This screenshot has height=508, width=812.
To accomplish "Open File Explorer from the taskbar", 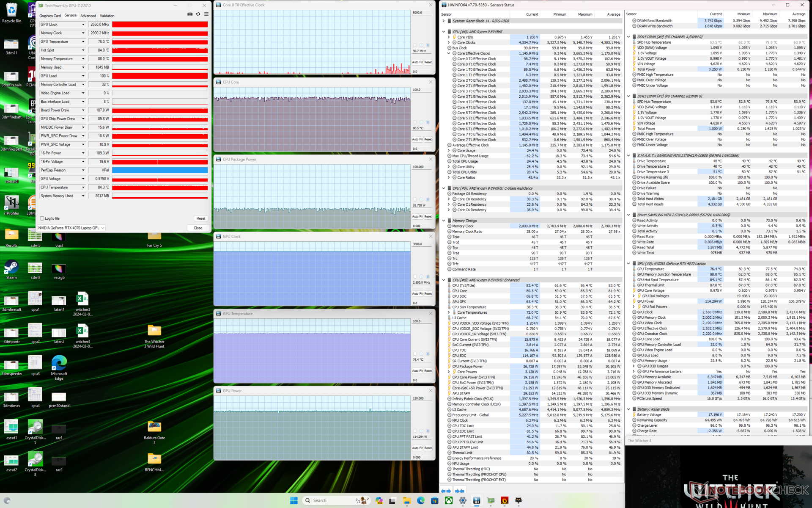I will [x=407, y=500].
